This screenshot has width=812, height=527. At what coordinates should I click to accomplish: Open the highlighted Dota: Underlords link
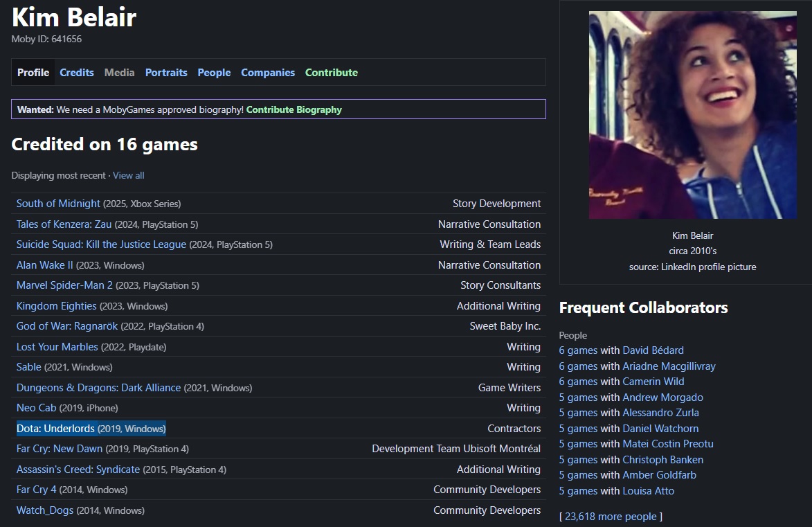55,429
